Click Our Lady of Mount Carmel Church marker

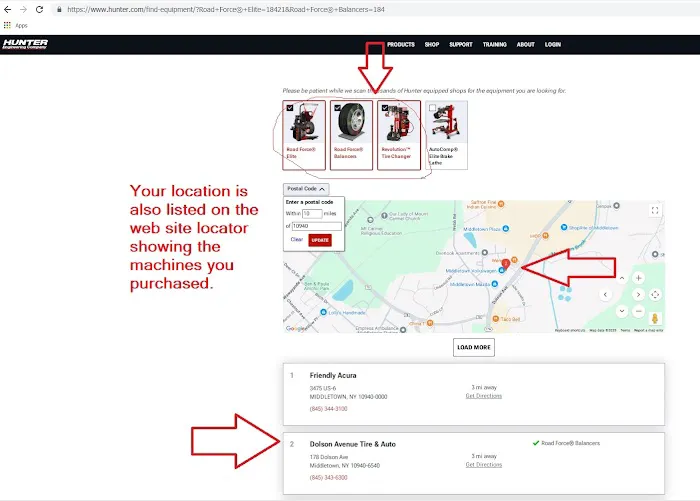384,216
